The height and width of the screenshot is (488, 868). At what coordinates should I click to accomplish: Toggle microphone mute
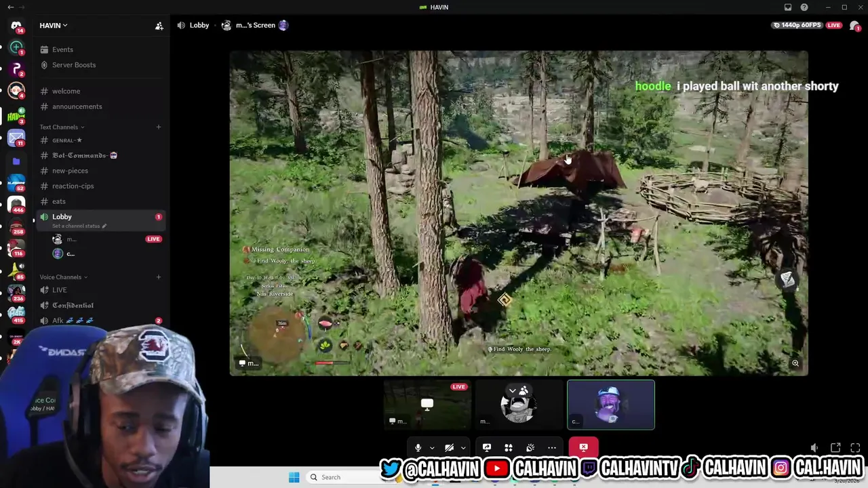tap(418, 447)
